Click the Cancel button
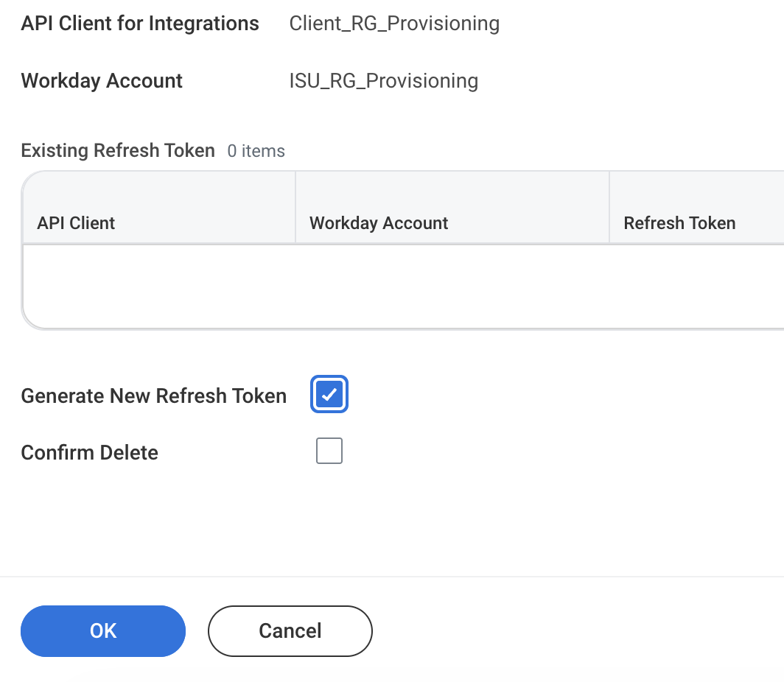This screenshot has height=682, width=784. click(x=290, y=631)
